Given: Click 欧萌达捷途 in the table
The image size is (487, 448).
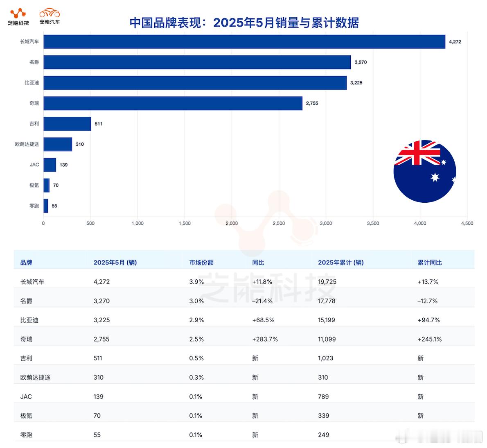Looking at the screenshot, I should coord(36,378).
